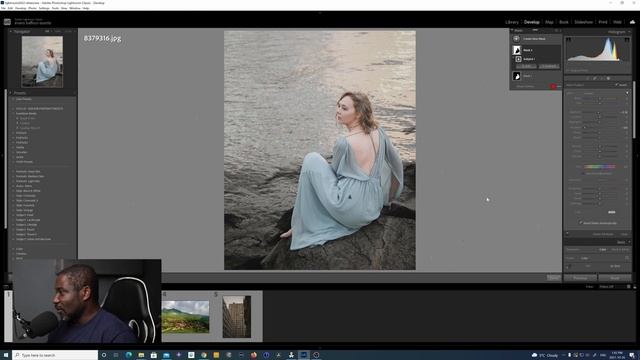Collapse the Navigator panel

coord(11,31)
